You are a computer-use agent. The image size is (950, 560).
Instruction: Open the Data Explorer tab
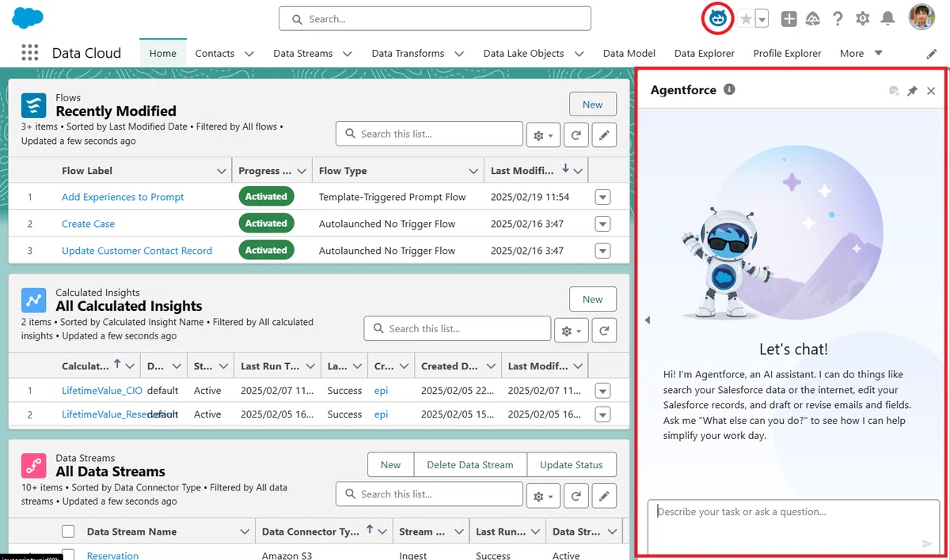click(x=705, y=53)
